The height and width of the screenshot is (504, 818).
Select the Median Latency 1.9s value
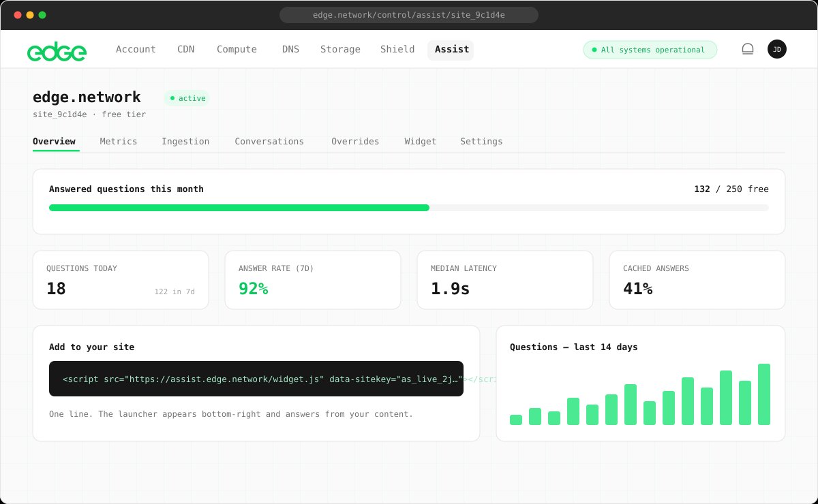click(x=451, y=289)
